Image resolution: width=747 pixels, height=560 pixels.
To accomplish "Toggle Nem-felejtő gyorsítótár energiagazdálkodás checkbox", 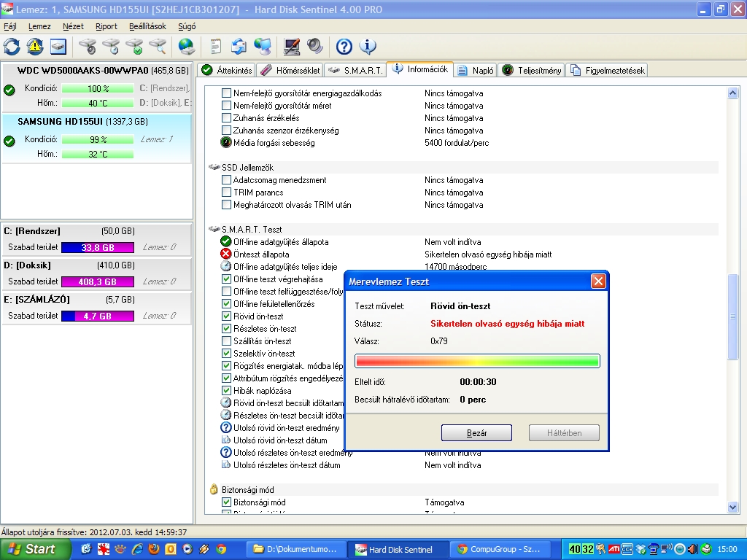I will (226, 93).
